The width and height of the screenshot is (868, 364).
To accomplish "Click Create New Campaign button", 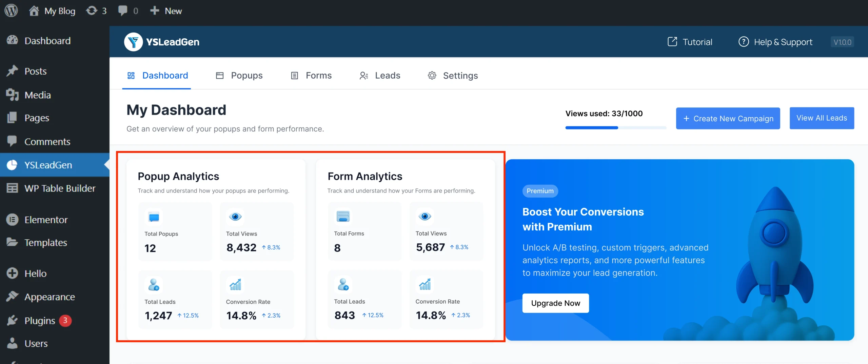I will click(x=728, y=118).
